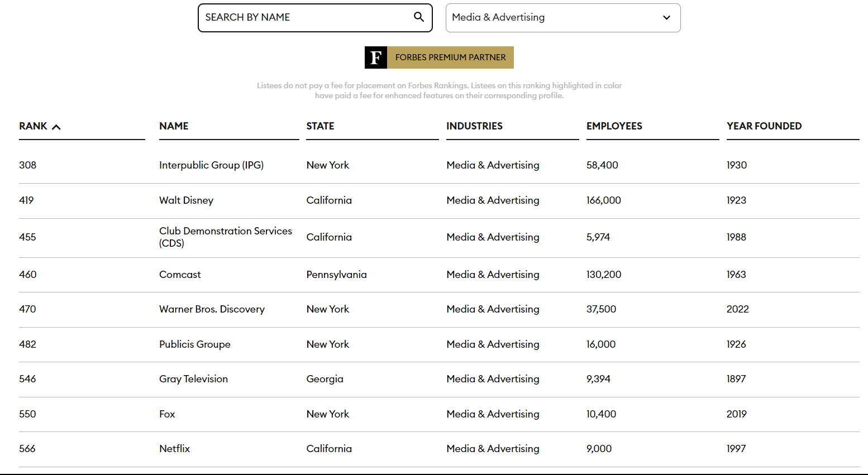
Task: View the Warner Bros. Discovery listing
Action: click(x=212, y=309)
